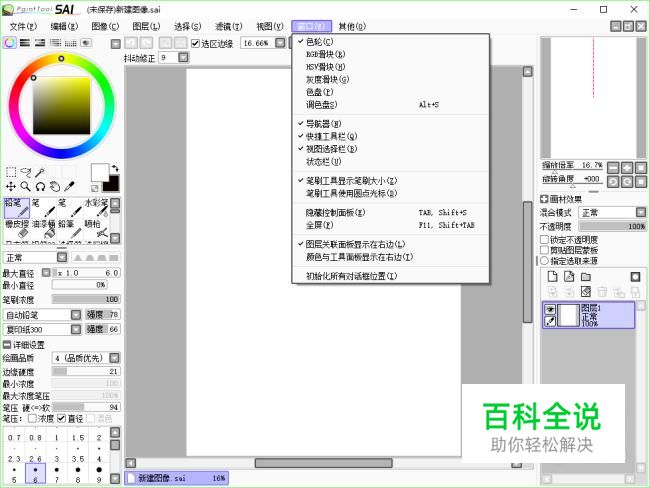Image resolution: width=650 pixels, height=488 pixels.
Task: Select the eyedropper color picker tool
Action: tap(69, 187)
